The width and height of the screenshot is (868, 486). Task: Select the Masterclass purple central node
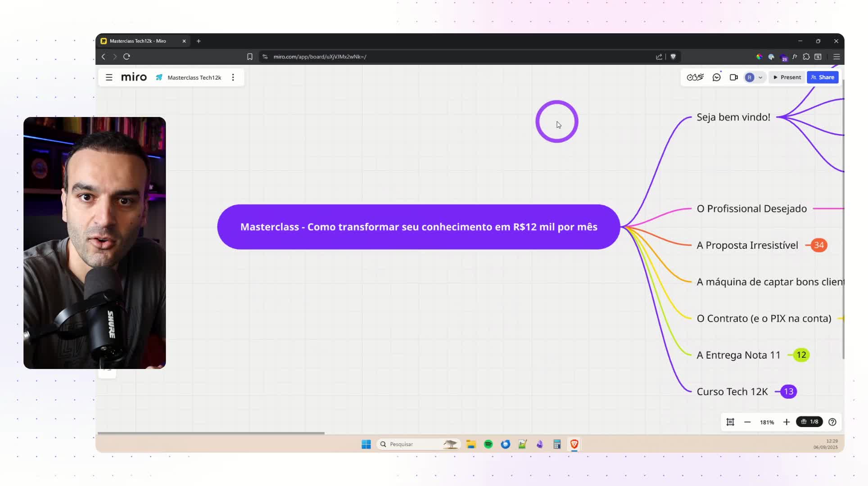[x=418, y=227]
